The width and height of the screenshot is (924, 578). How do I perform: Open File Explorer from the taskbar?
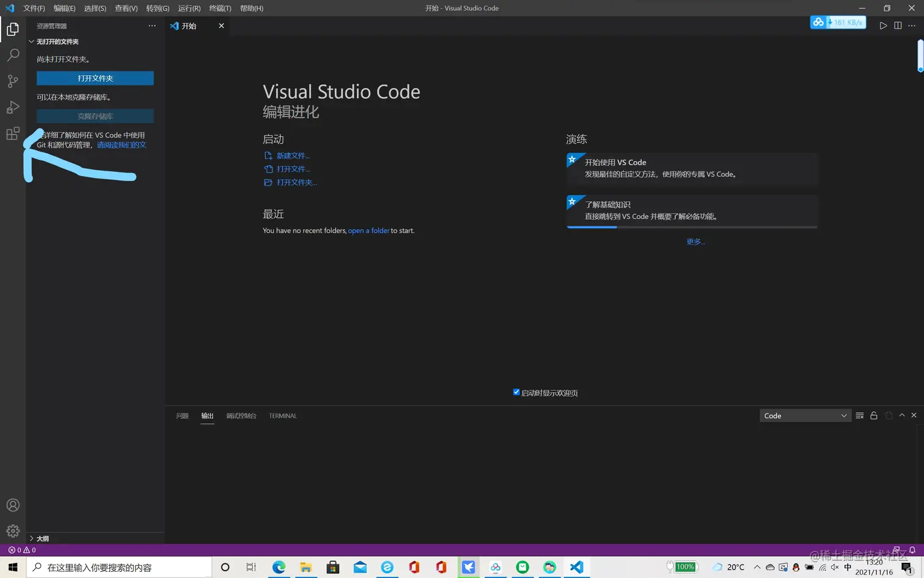306,567
